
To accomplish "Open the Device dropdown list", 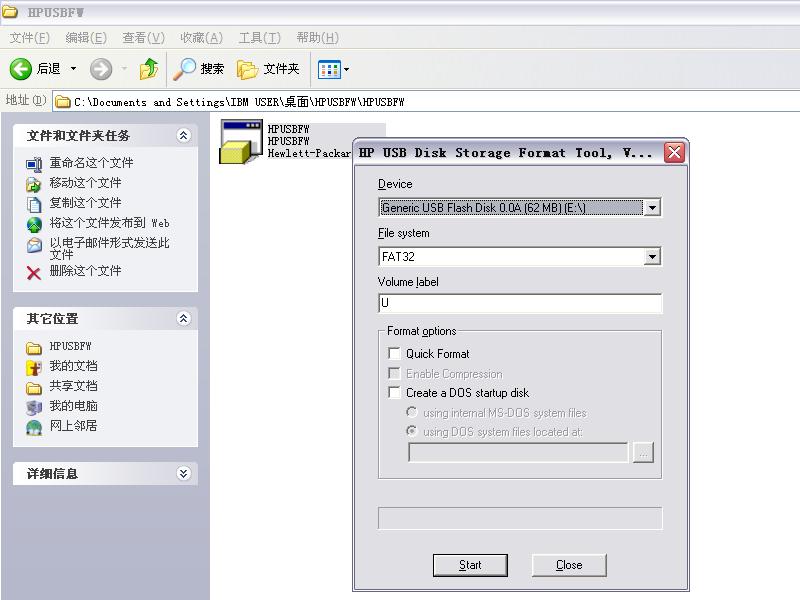I will 652,208.
